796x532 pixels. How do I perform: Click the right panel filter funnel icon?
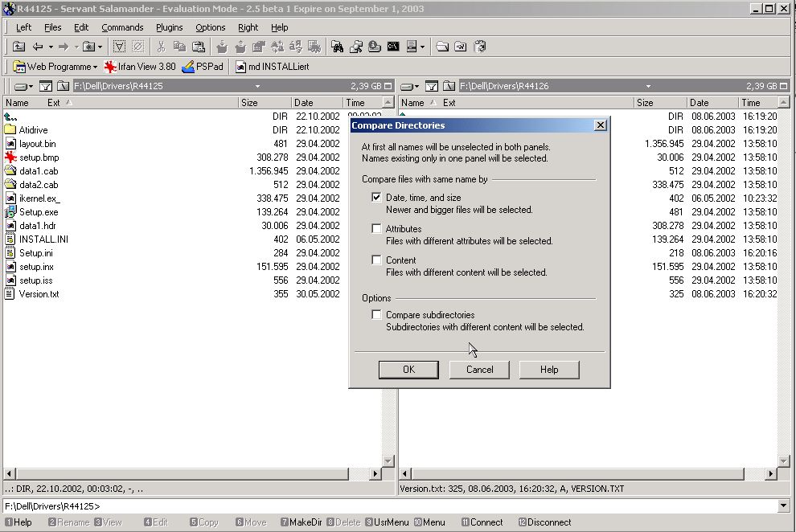[x=432, y=86]
